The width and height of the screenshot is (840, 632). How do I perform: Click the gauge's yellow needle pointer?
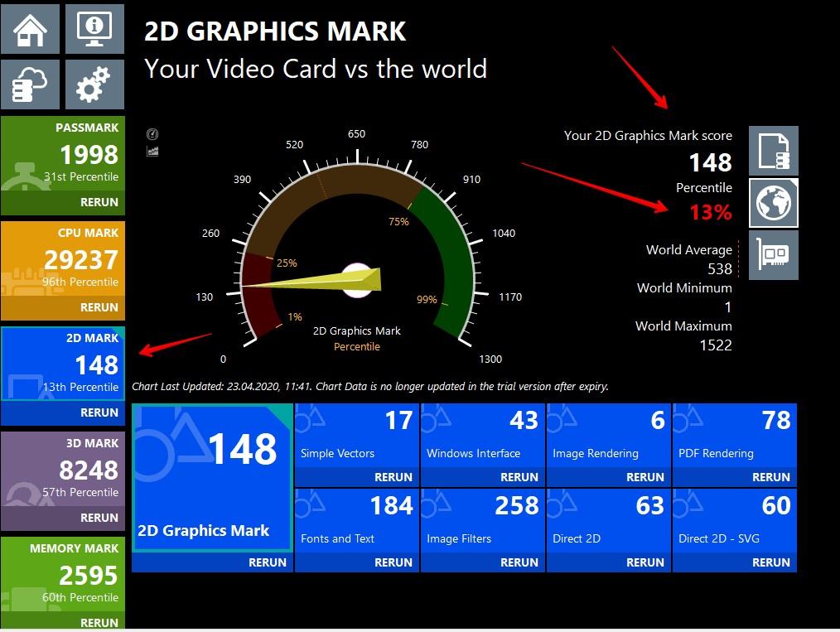click(311, 280)
